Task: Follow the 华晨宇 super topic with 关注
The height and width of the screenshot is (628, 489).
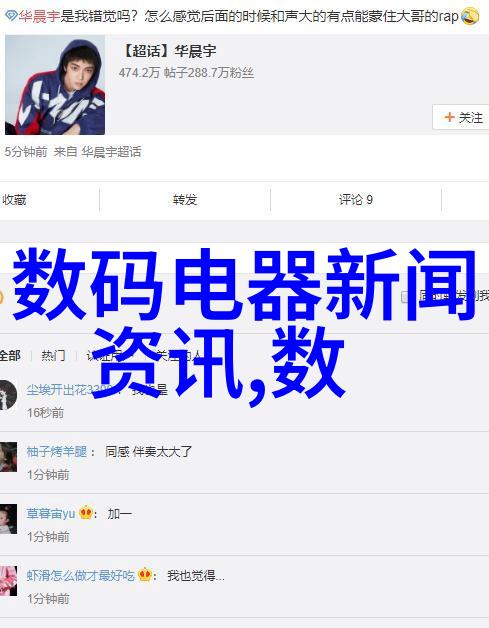Action: 461,117
